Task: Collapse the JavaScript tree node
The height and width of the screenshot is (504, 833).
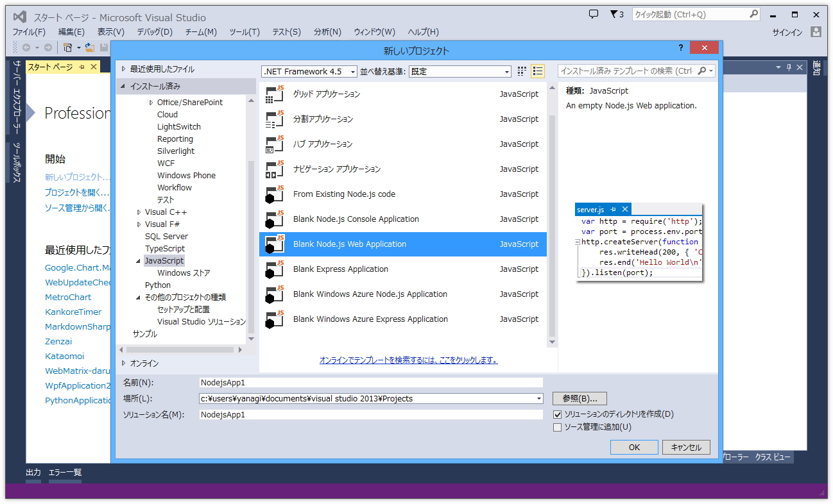Action: coord(139,261)
